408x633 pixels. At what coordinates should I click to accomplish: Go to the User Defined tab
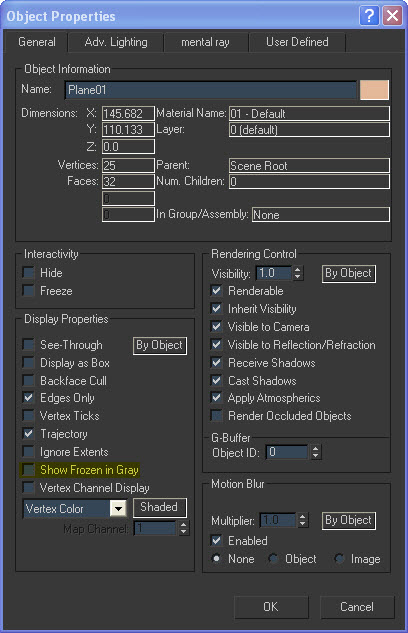[297, 42]
